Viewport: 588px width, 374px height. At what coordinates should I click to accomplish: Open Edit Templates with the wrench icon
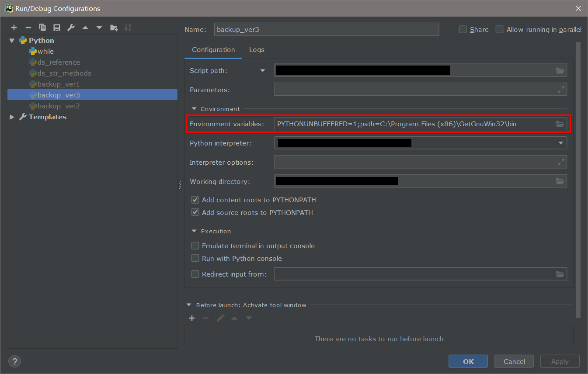tap(70, 27)
